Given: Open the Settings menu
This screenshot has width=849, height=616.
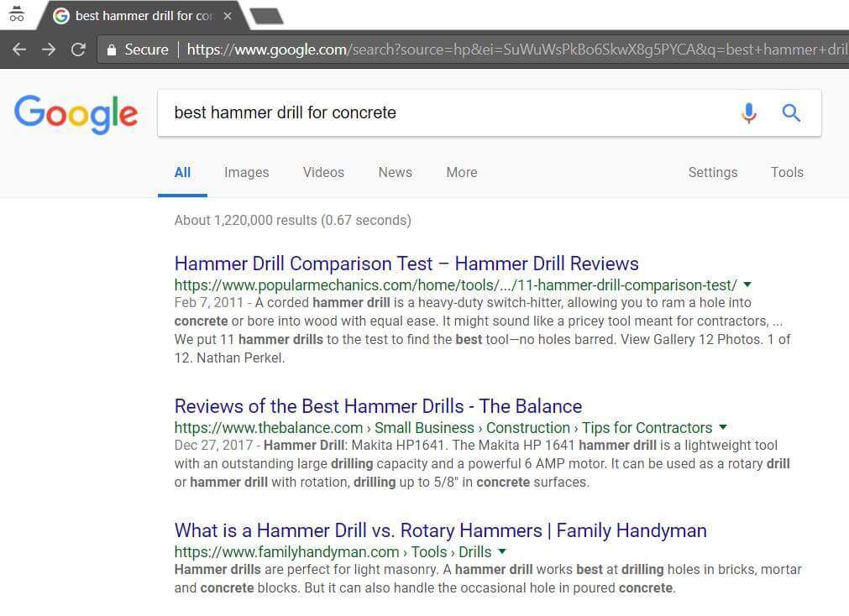Looking at the screenshot, I should click(x=713, y=173).
